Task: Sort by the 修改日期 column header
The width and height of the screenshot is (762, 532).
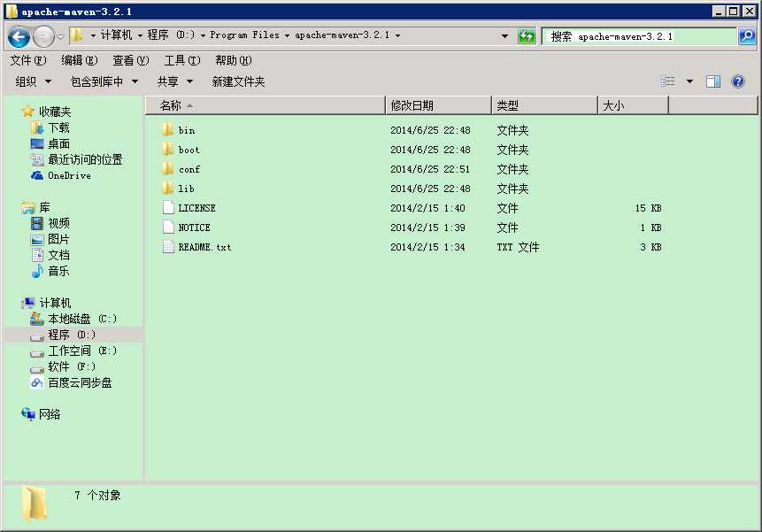Action: (x=439, y=105)
